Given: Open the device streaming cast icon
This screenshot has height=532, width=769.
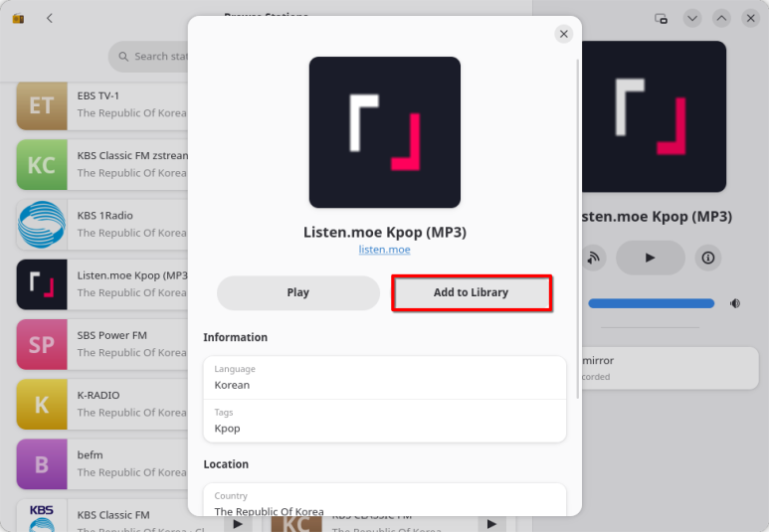Looking at the screenshot, I should click(593, 258).
